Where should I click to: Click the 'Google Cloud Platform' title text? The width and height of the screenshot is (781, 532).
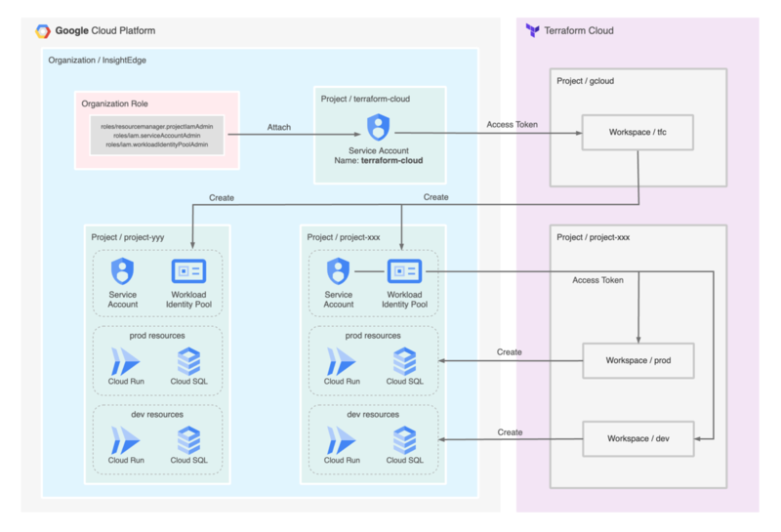[x=105, y=31]
